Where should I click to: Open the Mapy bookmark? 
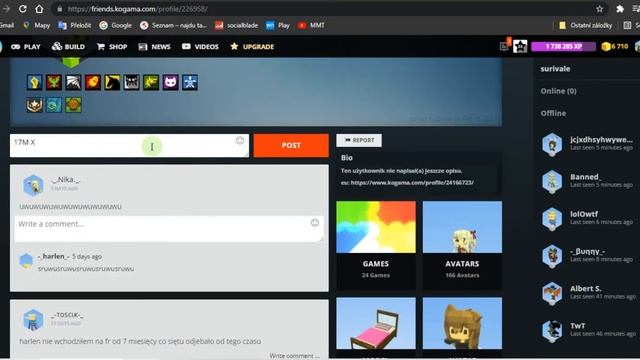(36, 25)
